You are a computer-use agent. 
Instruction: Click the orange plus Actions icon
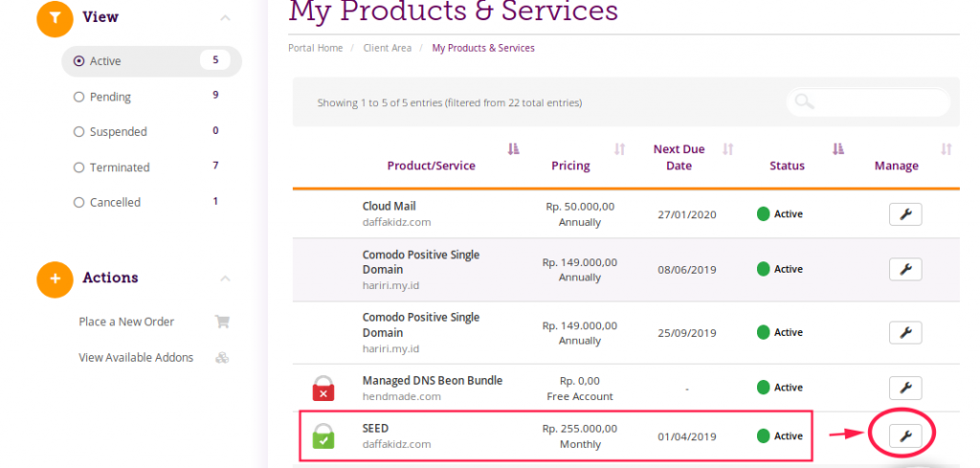tap(55, 279)
